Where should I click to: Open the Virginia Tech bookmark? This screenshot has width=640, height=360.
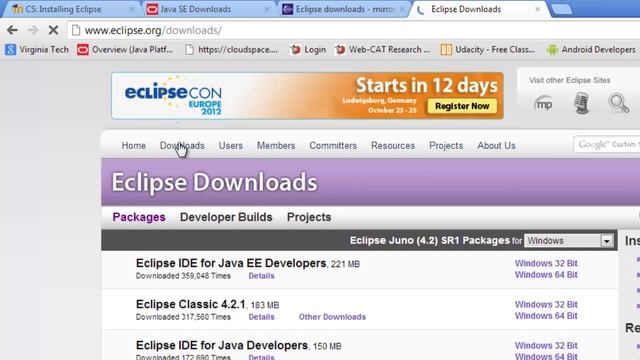(x=37, y=50)
